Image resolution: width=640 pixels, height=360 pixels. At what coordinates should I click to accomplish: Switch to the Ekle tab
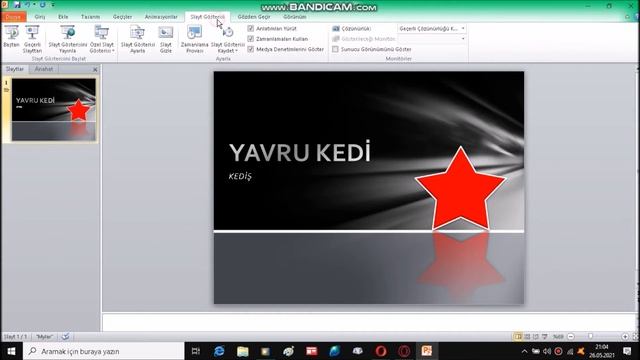click(x=63, y=17)
